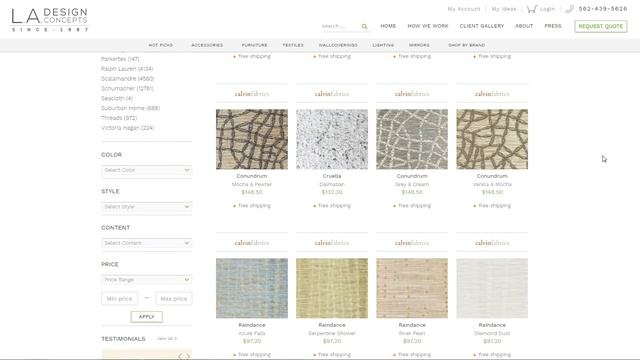Filter by Parkertex brand

(120, 59)
